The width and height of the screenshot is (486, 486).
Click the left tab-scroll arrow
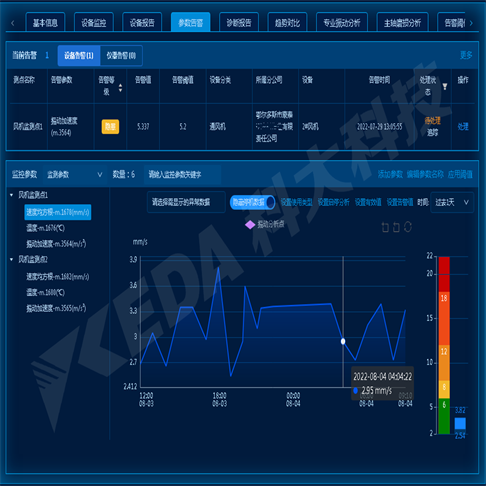point(13,23)
